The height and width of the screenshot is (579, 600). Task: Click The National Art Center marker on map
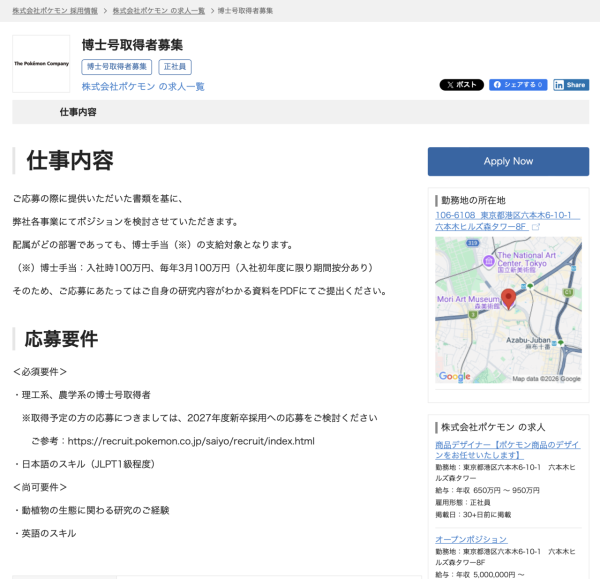pos(489,261)
